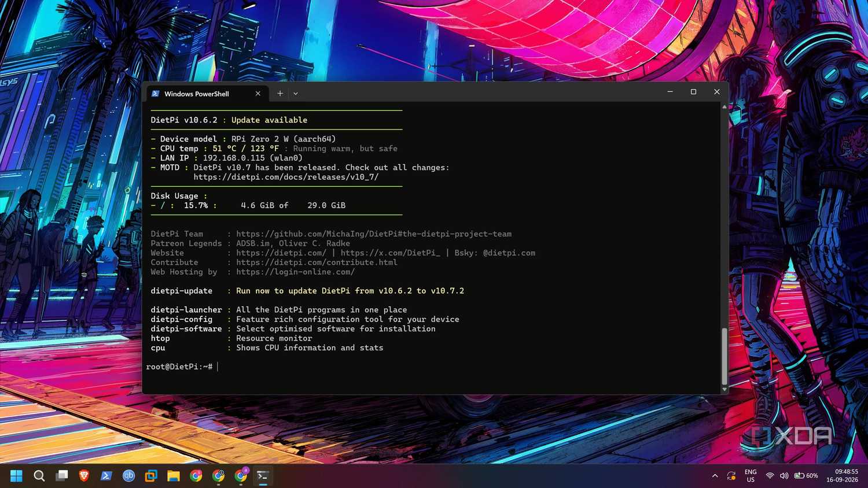Click the 'DietPi v10.6.2' header text

coord(184,120)
